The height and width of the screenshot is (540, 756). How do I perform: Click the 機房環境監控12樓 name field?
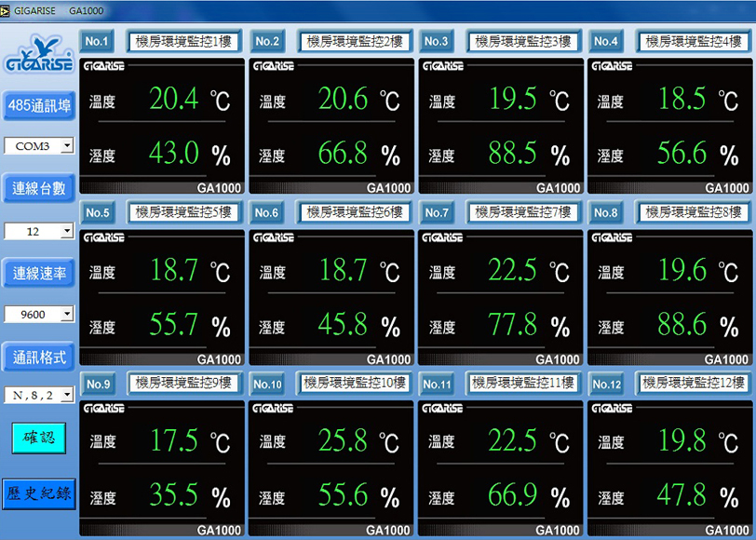[x=694, y=384]
